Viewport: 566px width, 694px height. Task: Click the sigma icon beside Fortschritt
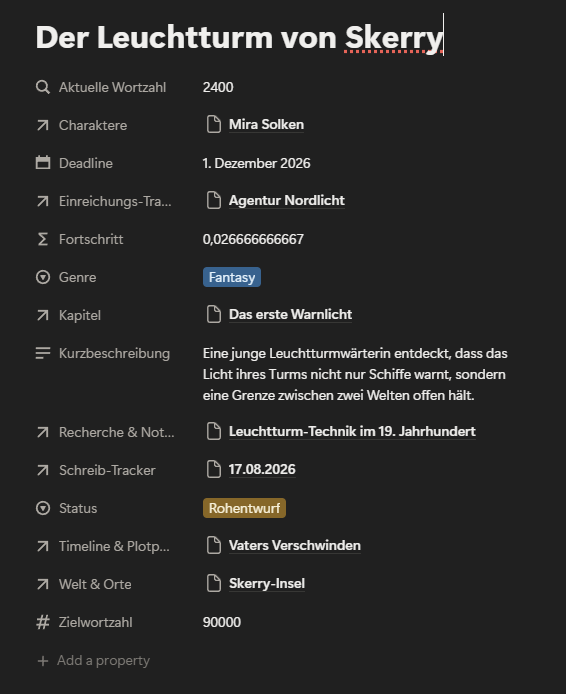point(43,239)
